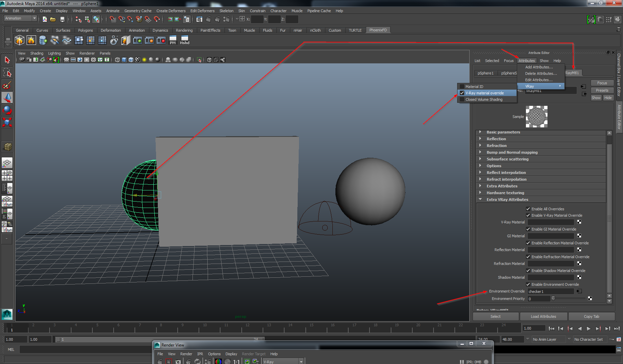The width and height of the screenshot is (623, 364).
Task: Expand the Subsurface scattering section
Action: pos(541,159)
